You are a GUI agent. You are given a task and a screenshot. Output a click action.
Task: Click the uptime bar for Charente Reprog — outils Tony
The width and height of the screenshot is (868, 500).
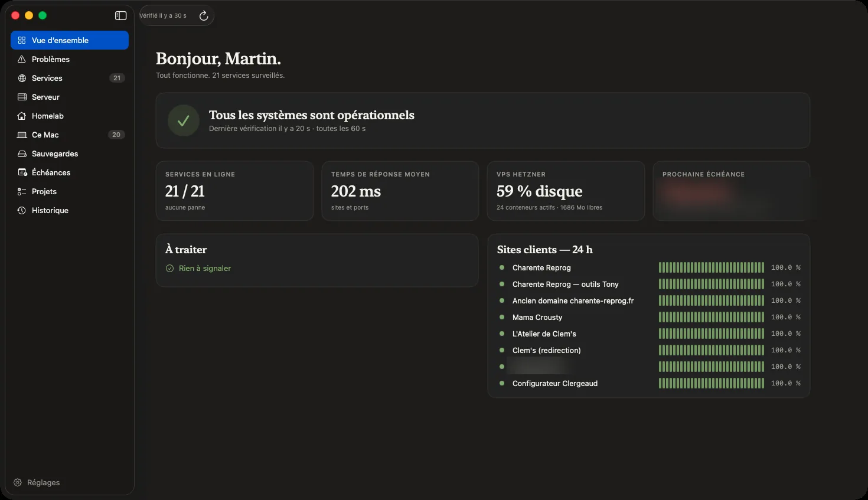point(712,284)
